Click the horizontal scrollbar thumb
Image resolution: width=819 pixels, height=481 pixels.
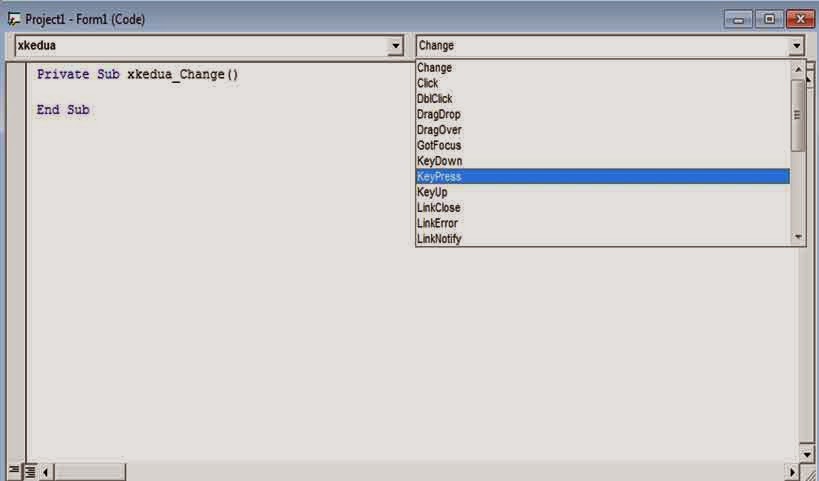[90, 473]
